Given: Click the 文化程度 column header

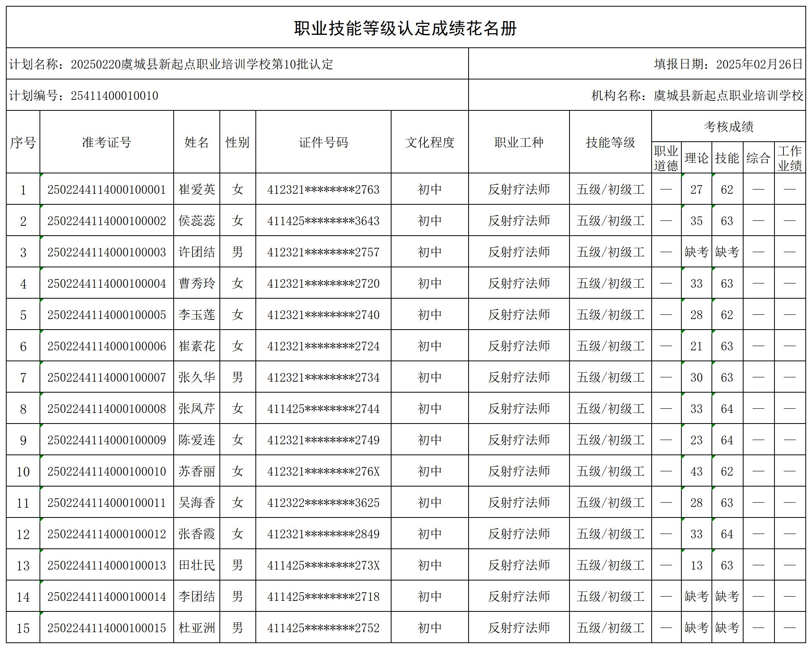Looking at the screenshot, I should point(430,142).
